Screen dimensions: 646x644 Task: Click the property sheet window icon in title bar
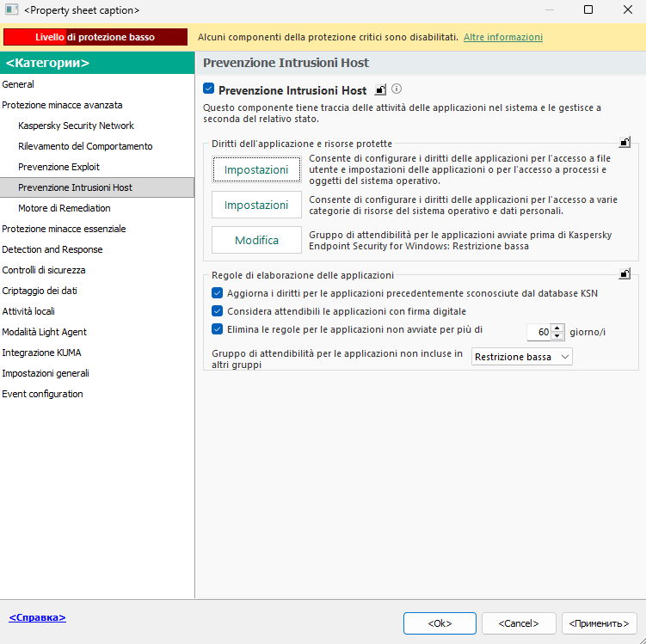[11, 9]
